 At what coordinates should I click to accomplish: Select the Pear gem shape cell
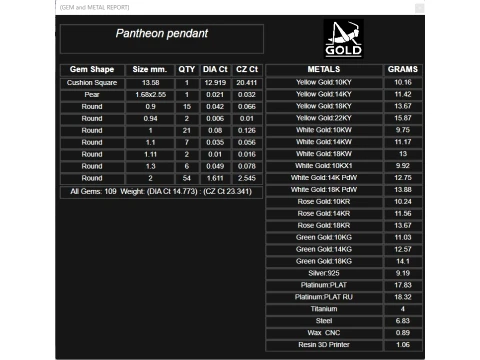(x=92, y=95)
